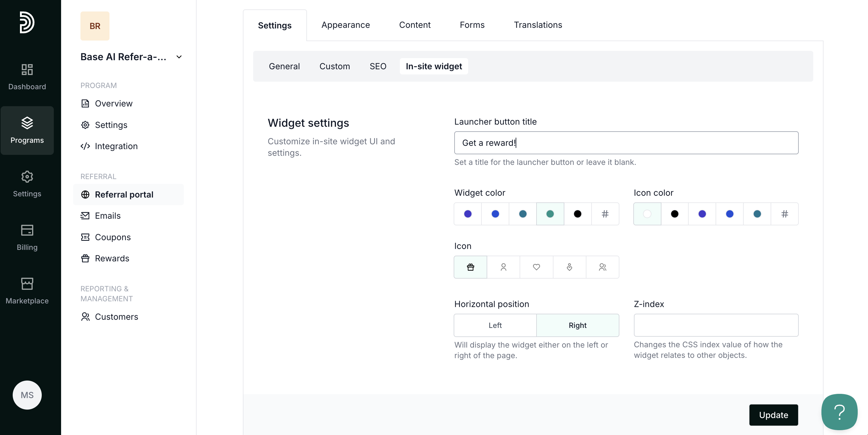Switch to the Appearance tab
The image size is (868, 435).
coord(345,25)
